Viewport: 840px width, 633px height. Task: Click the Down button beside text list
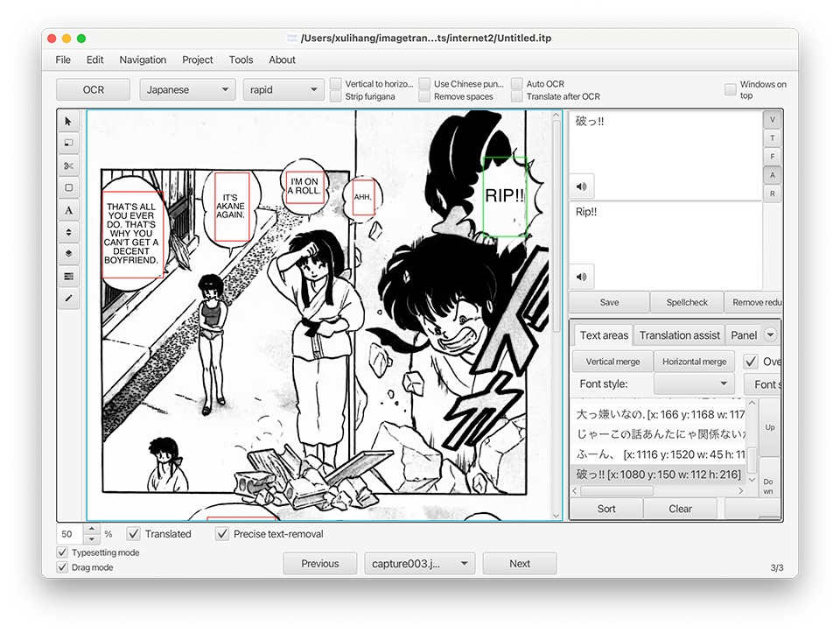click(x=769, y=486)
